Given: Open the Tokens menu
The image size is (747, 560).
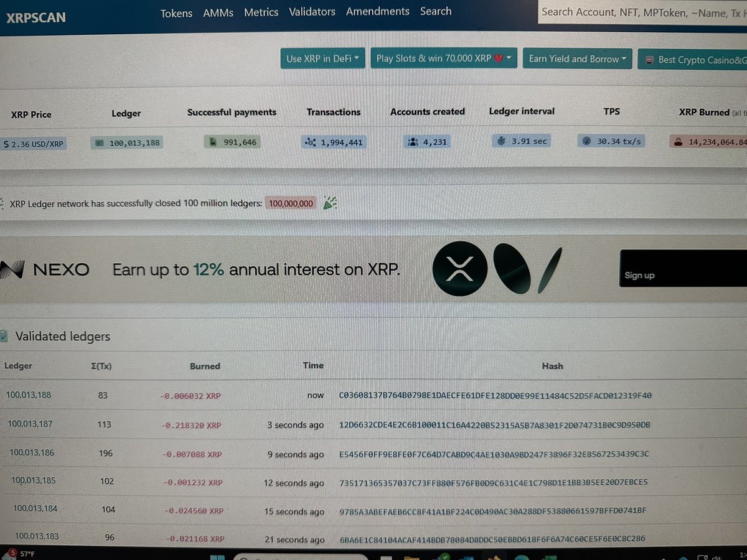Looking at the screenshot, I should pyautogui.click(x=176, y=13).
